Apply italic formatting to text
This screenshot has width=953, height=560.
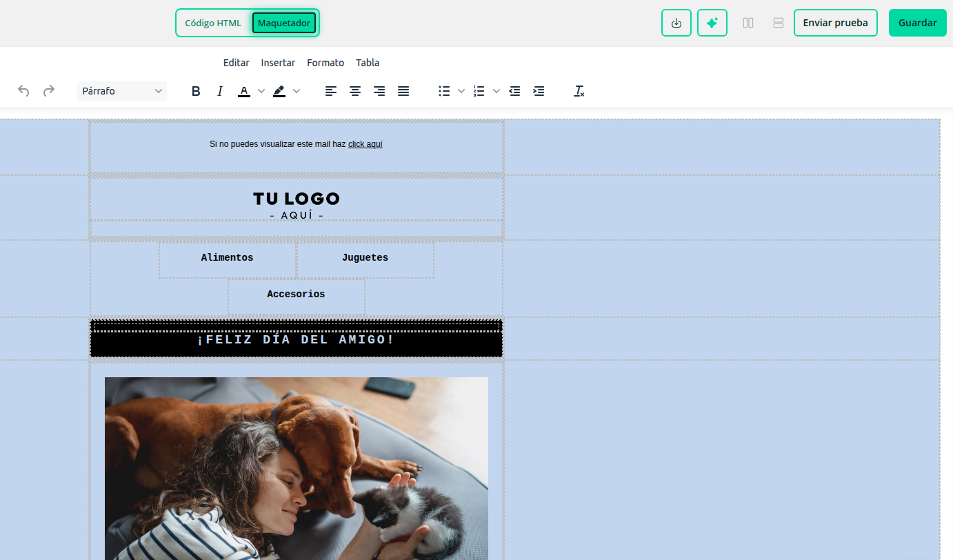coord(220,91)
